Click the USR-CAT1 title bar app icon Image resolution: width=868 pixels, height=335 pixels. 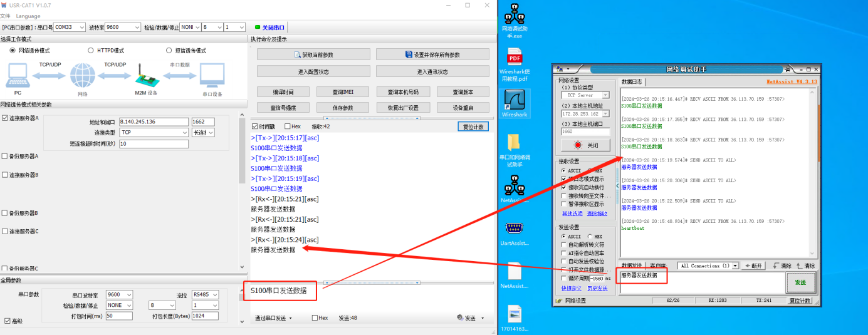point(4,5)
